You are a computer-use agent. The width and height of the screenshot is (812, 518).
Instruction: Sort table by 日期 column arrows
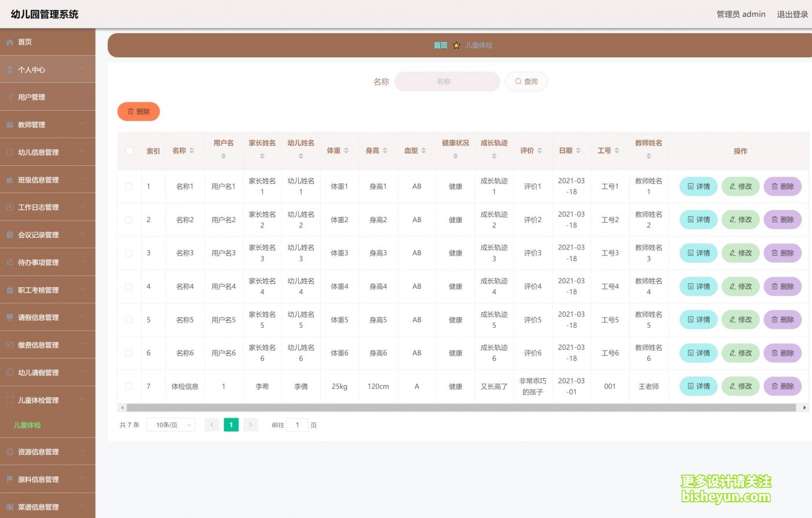(578, 151)
